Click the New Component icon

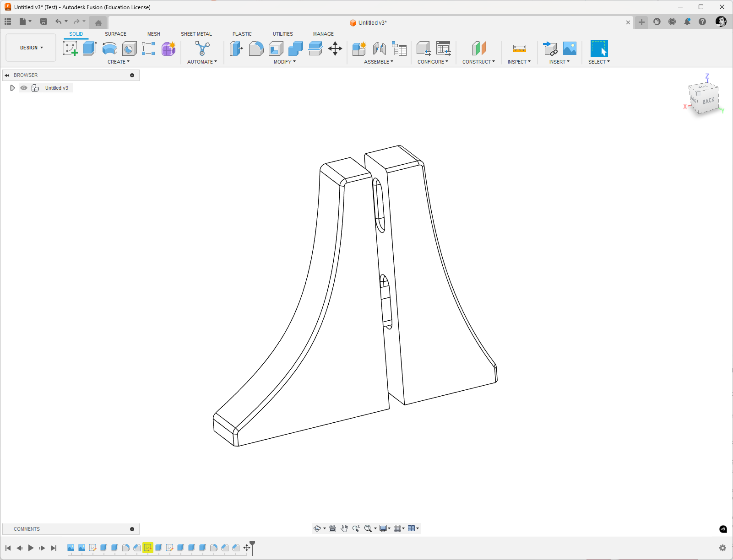359,48
